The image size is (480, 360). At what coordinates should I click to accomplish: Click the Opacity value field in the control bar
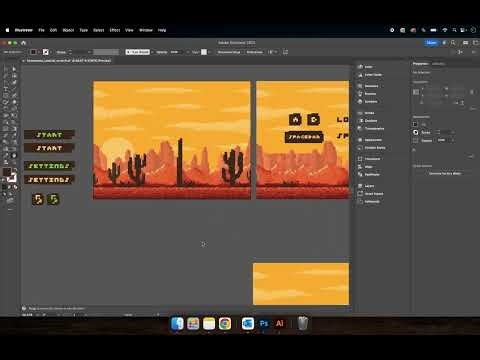point(174,52)
